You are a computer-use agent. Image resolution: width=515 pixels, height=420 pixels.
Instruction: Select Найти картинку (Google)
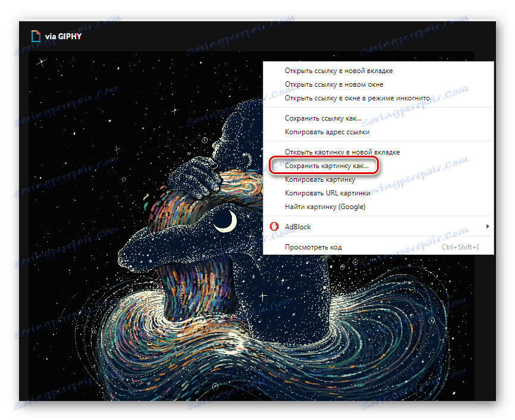(378, 207)
